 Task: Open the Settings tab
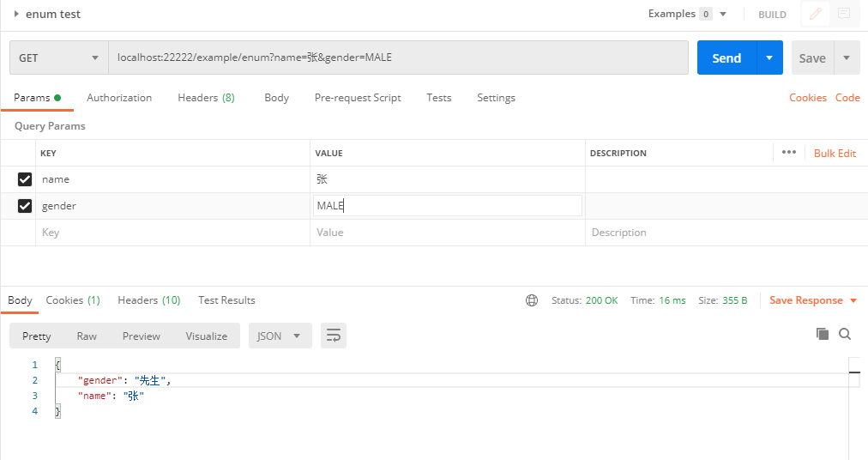tap(496, 98)
